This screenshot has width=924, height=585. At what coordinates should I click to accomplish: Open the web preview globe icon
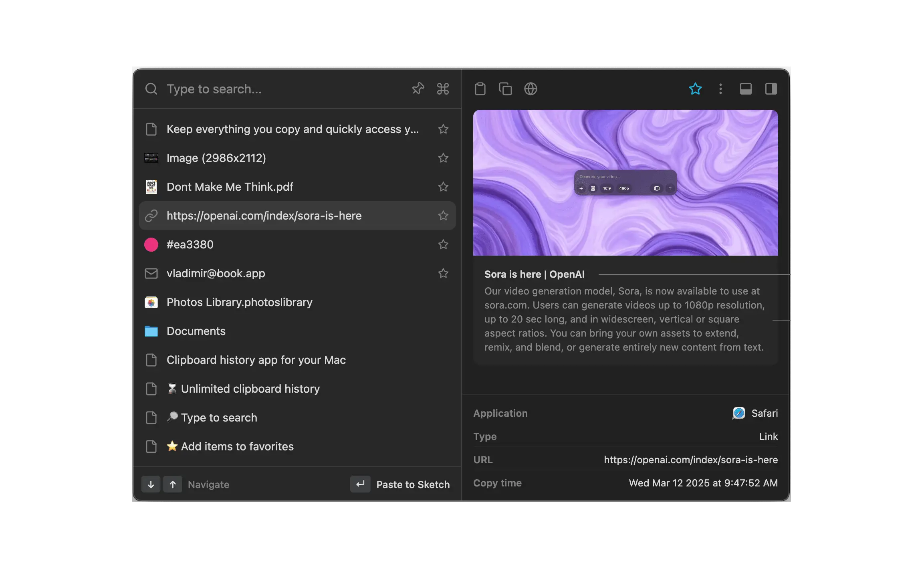[x=531, y=89]
